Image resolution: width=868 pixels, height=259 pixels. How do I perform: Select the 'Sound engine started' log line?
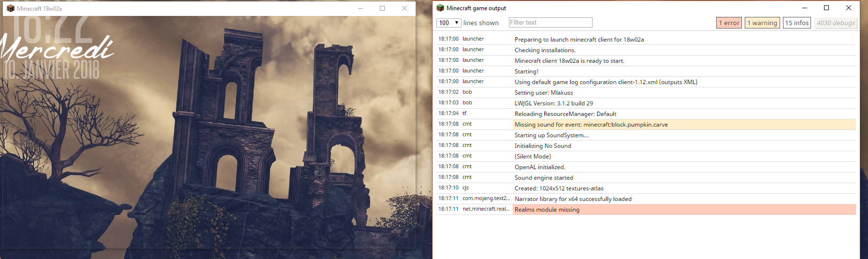(646, 177)
